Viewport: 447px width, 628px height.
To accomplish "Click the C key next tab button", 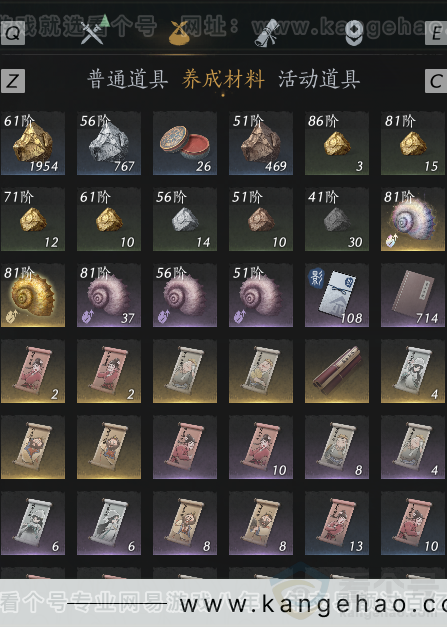I will (436, 81).
